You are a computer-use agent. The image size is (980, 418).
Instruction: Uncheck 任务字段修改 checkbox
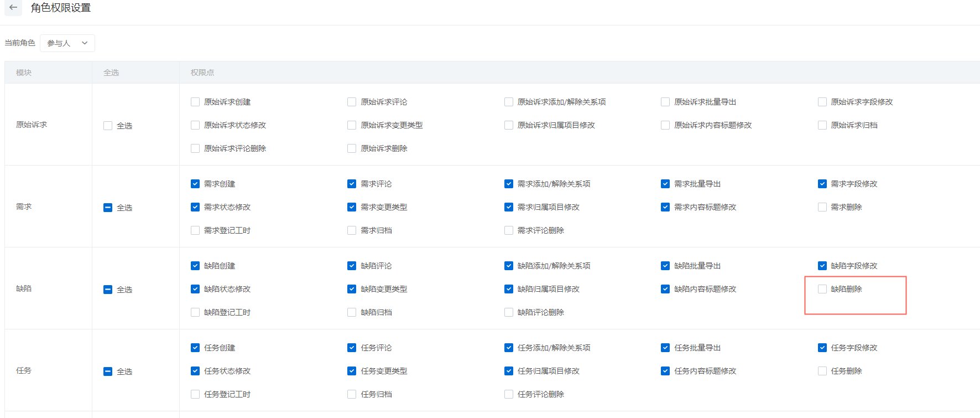(x=822, y=348)
